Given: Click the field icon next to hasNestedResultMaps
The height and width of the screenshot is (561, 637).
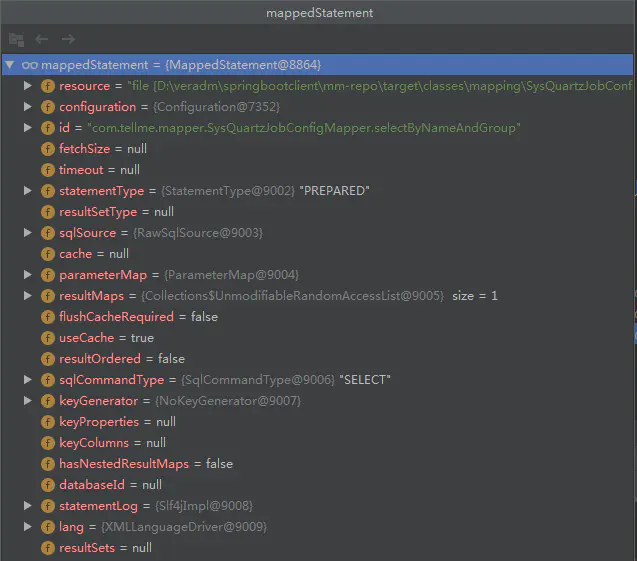Looking at the screenshot, I should 48,464.
